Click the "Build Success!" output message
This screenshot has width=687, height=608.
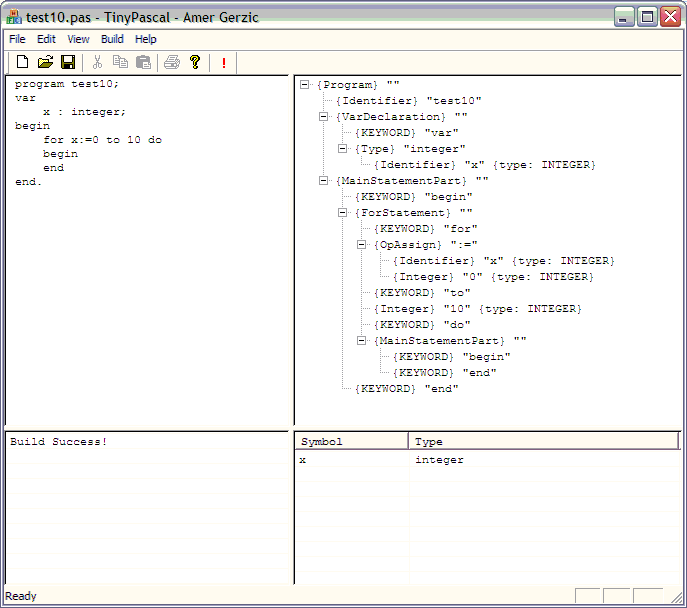pyautogui.click(x=59, y=442)
